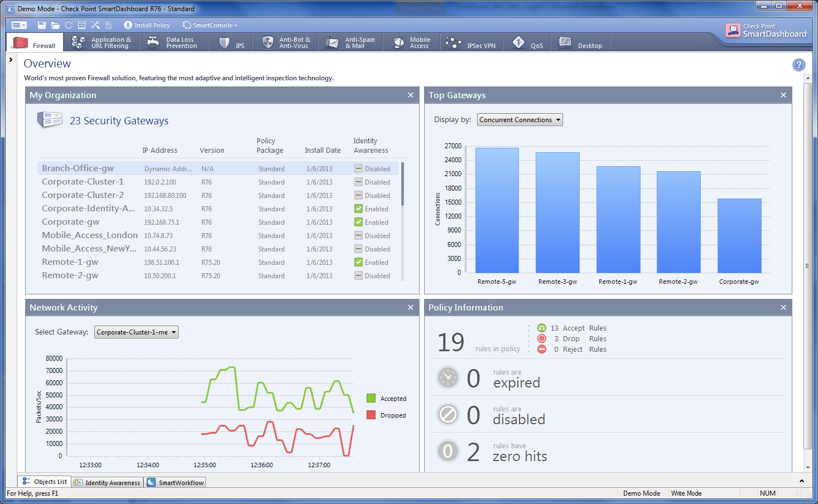
Task: Click Install Policy button
Action: (147, 25)
